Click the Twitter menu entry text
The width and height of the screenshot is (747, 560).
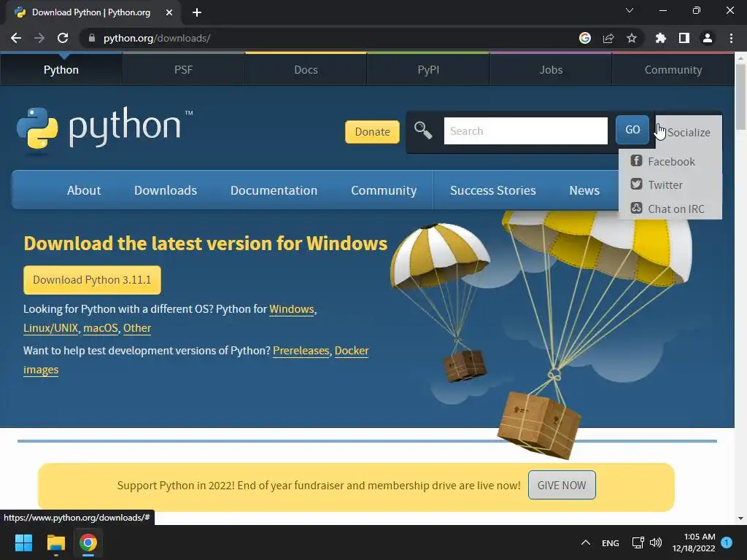pyautogui.click(x=665, y=184)
